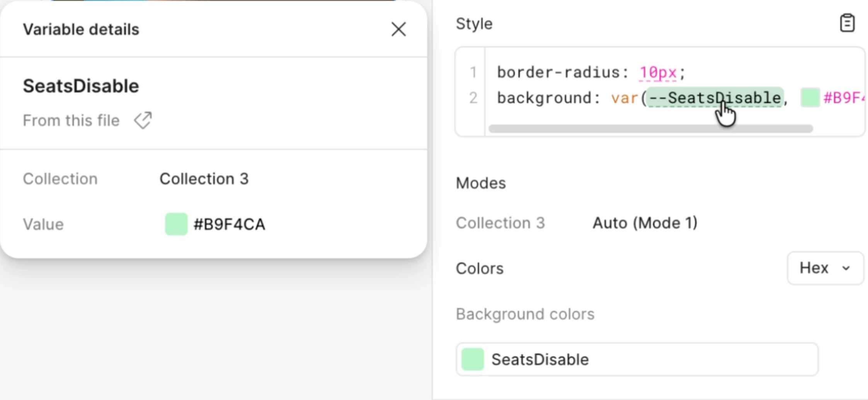The height and width of the screenshot is (400, 868).
Task: Click the go-to-variable icon beside From this file
Action: (143, 120)
